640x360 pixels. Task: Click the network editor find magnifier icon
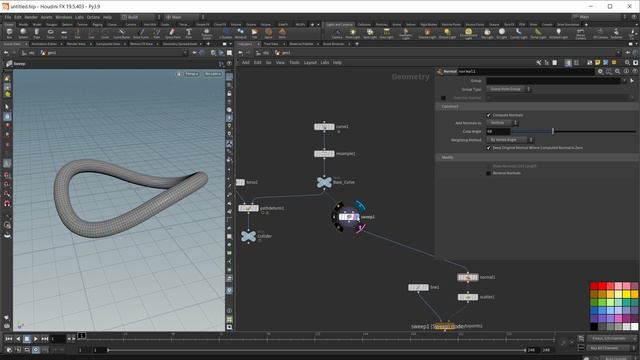[627, 62]
